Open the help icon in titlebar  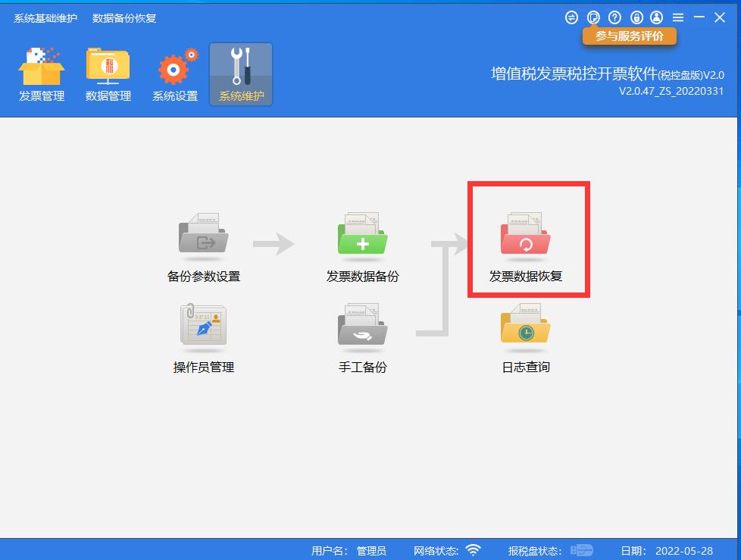tap(615, 17)
